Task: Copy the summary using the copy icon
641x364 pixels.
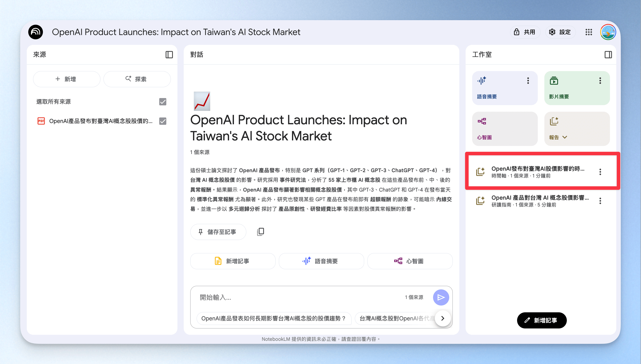Action: pos(260,232)
